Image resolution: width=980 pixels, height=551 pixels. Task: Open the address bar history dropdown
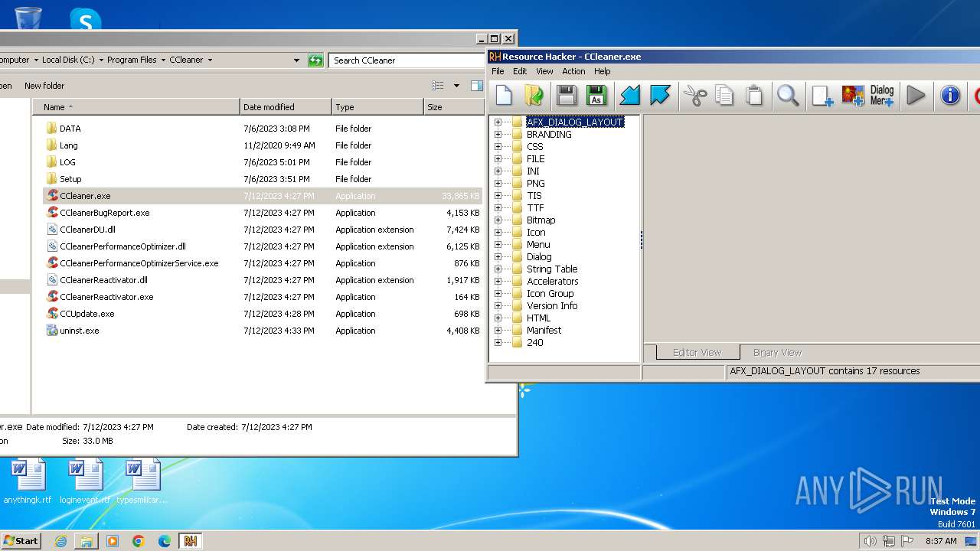pyautogui.click(x=297, y=60)
